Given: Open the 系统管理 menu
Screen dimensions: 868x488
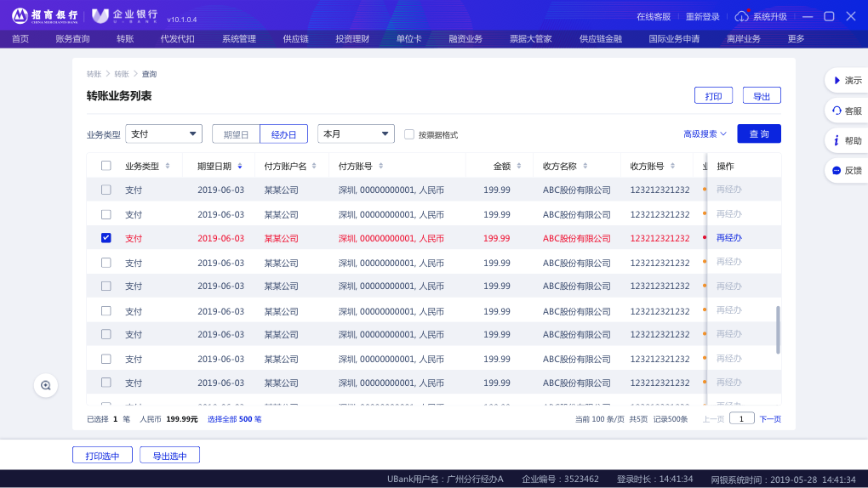Looking at the screenshot, I should point(239,39).
